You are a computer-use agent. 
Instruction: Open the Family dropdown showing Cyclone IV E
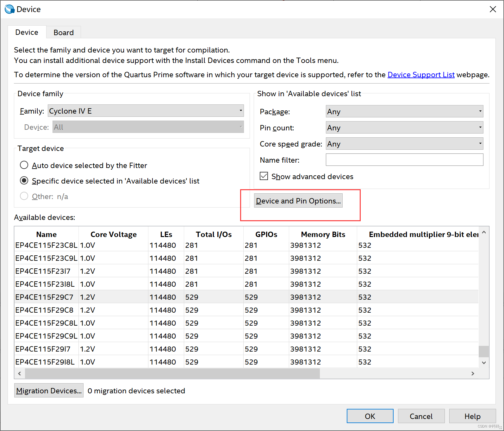[146, 111]
